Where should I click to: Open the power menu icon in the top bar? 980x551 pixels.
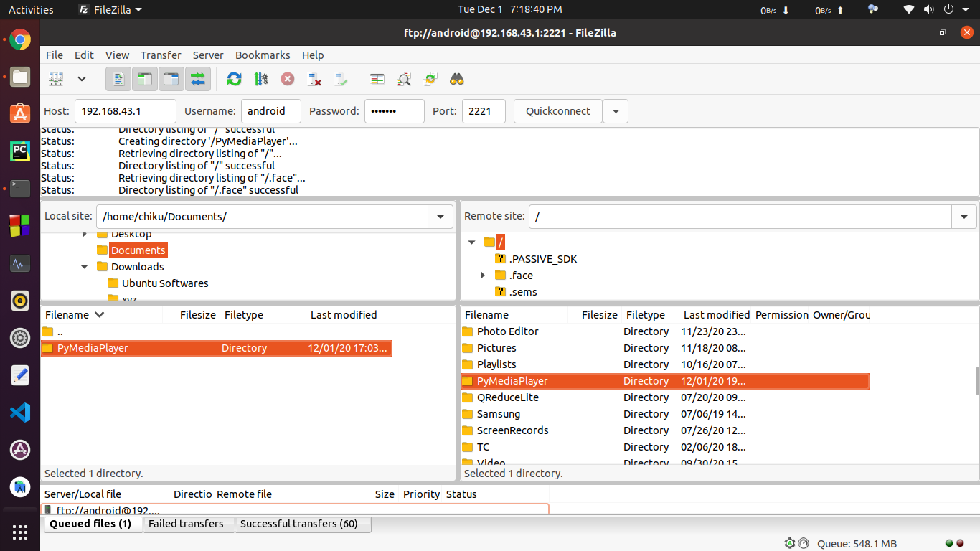click(948, 10)
